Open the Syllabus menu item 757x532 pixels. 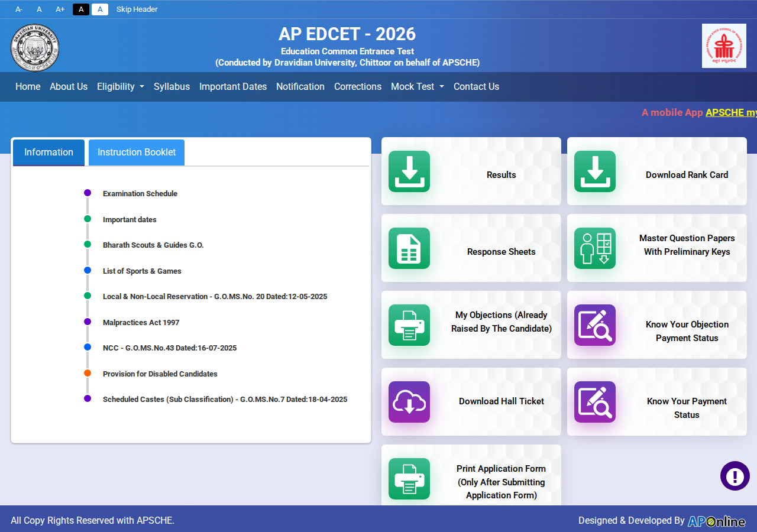pos(172,86)
